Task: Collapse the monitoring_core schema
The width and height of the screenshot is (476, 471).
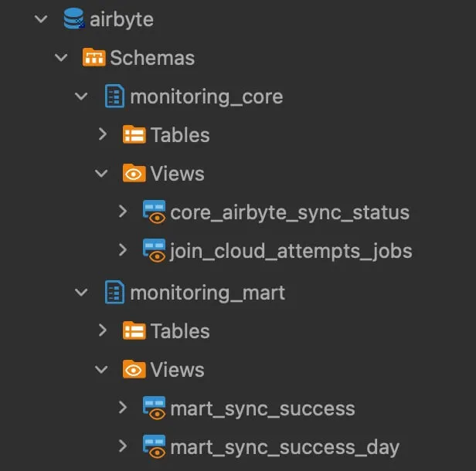Action: pyautogui.click(x=81, y=97)
